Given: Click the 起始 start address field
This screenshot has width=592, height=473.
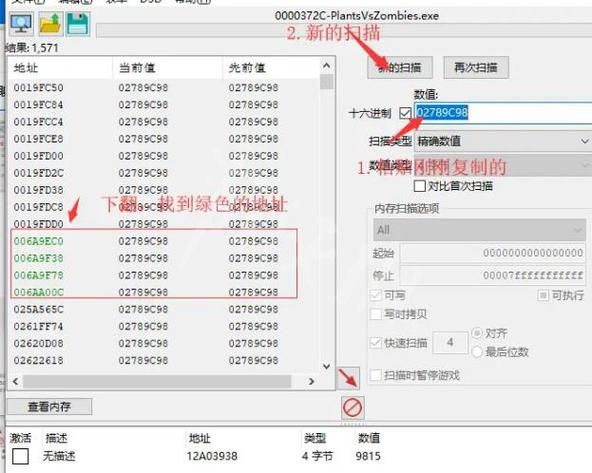Looking at the screenshot, I should tap(493, 253).
